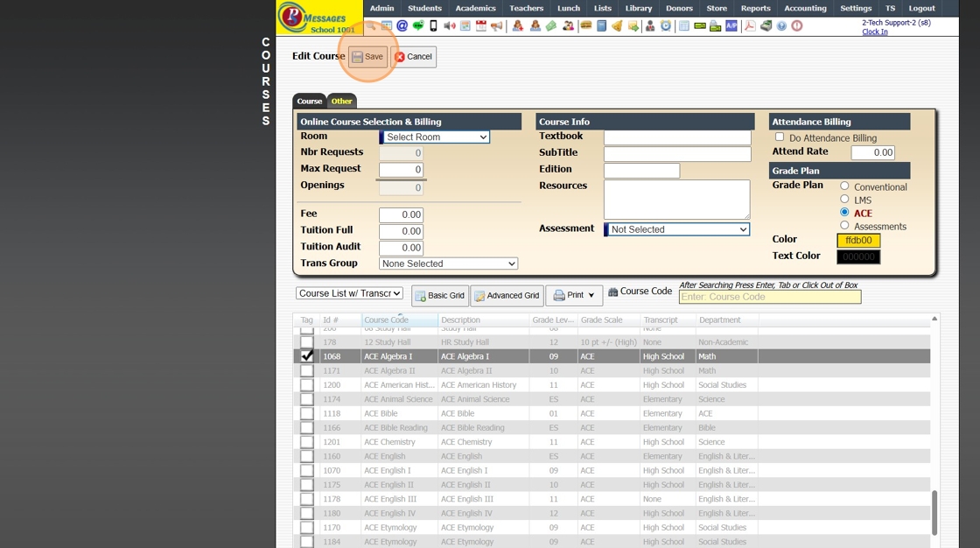Click the Enter Course Code search field

[769, 298]
